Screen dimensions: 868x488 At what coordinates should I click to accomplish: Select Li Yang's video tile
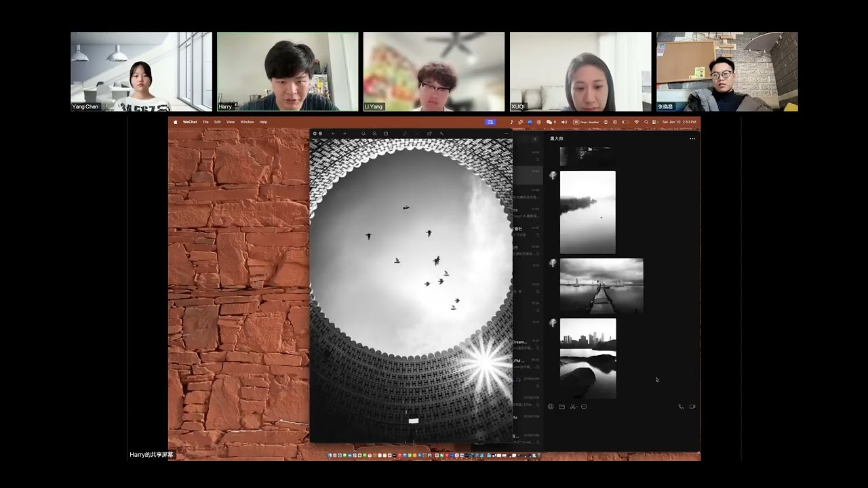point(434,71)
